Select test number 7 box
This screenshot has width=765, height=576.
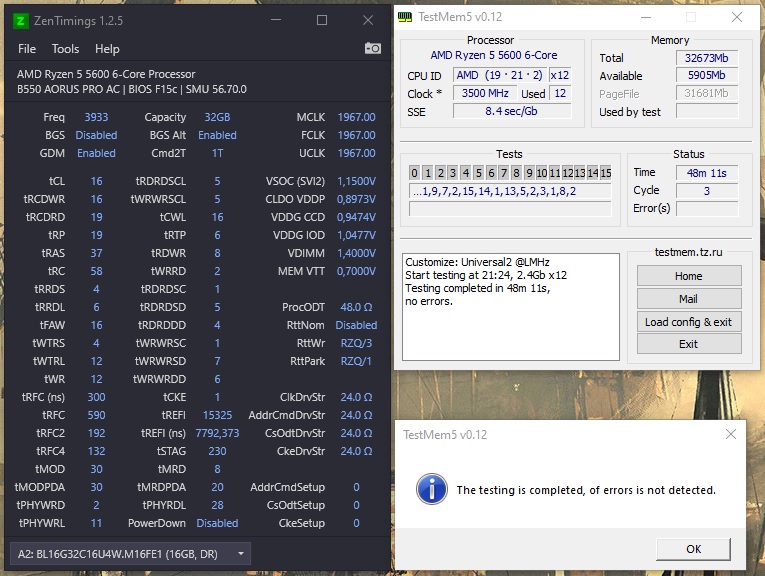click(503, 173)
